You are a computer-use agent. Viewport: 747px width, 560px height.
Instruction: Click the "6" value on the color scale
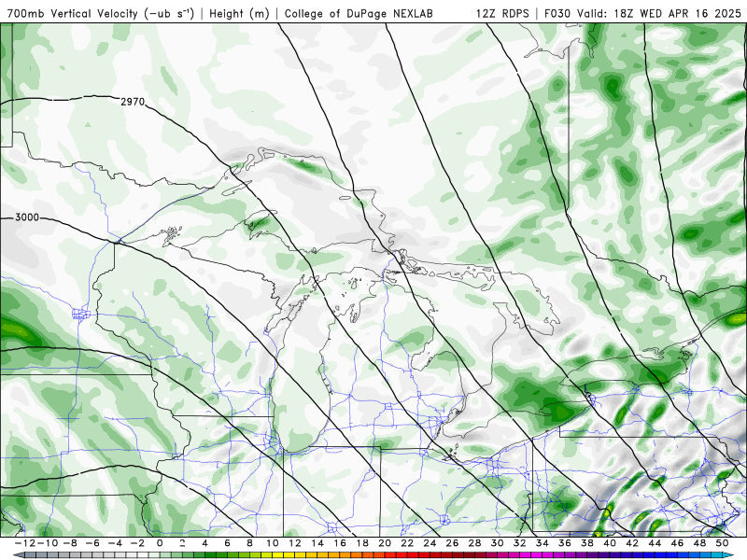coord(227,543)
